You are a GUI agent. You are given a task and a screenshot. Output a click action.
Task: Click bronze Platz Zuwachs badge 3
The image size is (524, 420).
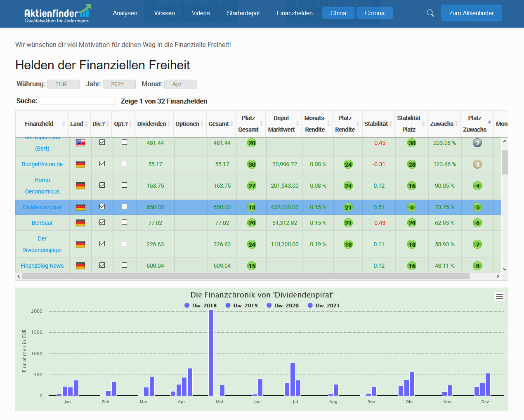pos(477,164)
